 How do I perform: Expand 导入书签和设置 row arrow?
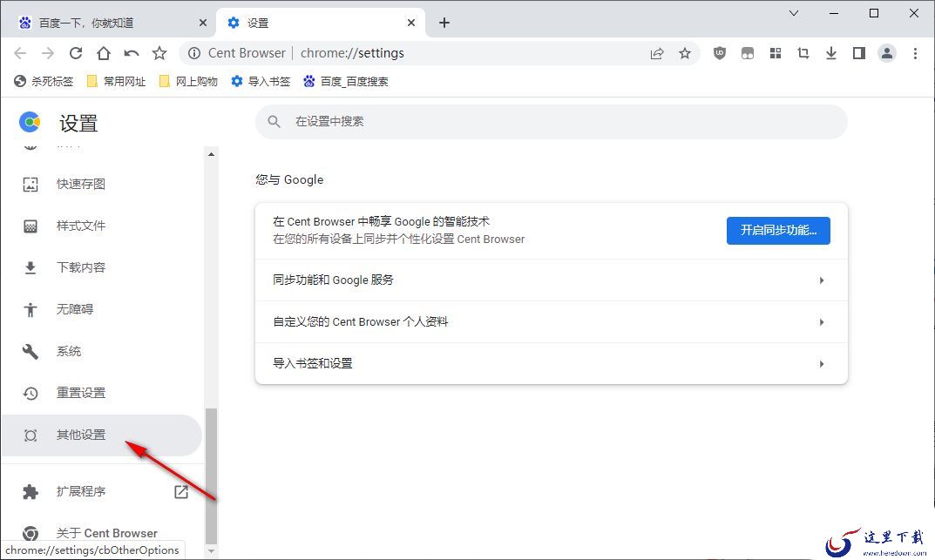[822, 364]
